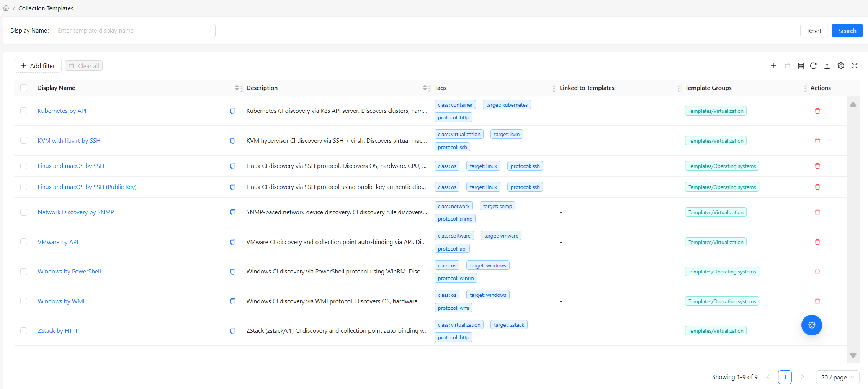Check the ZStack by HTTP row

click(24, 331)
